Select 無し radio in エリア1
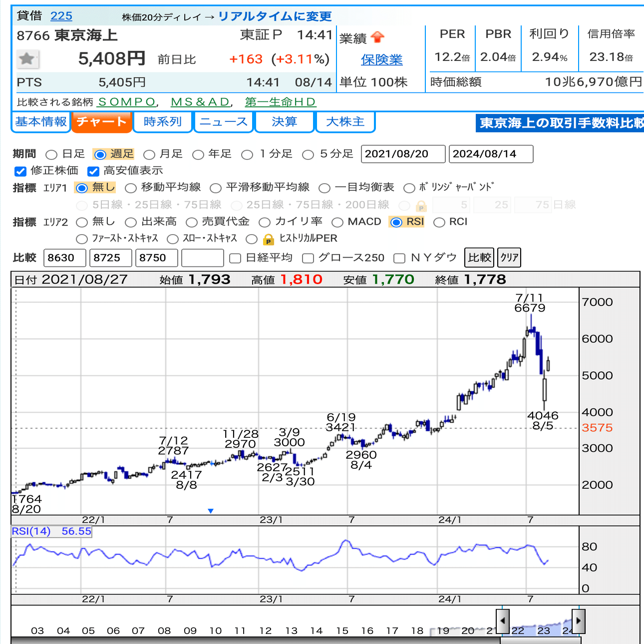Screen dimensions: 644x644 pyautogui.click(x=82, y=188)
